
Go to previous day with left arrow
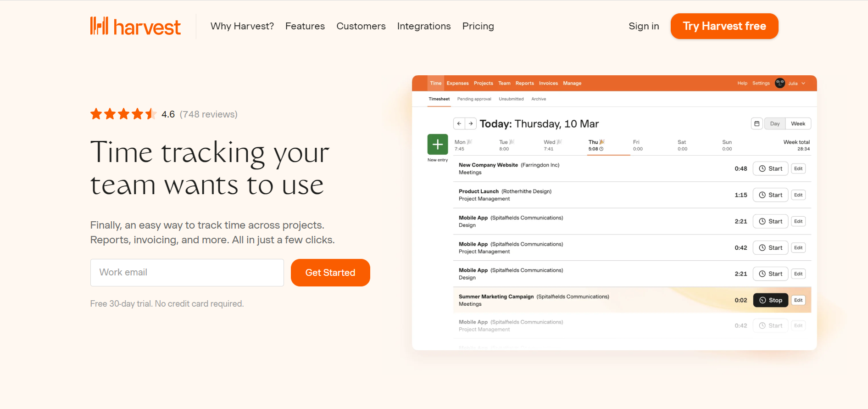pos(459,123)
